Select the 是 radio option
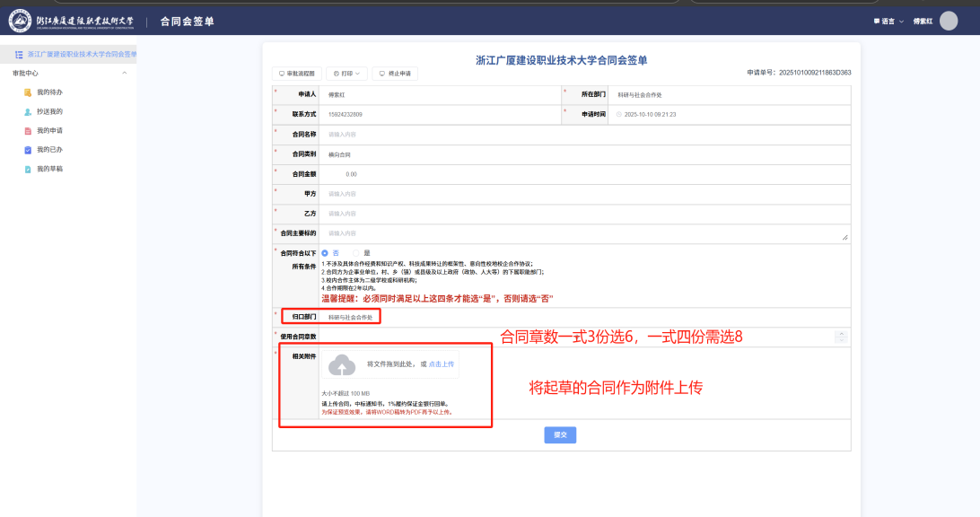Image resolution: width=980 pixels, height=517 pixels. coord(355,253)
